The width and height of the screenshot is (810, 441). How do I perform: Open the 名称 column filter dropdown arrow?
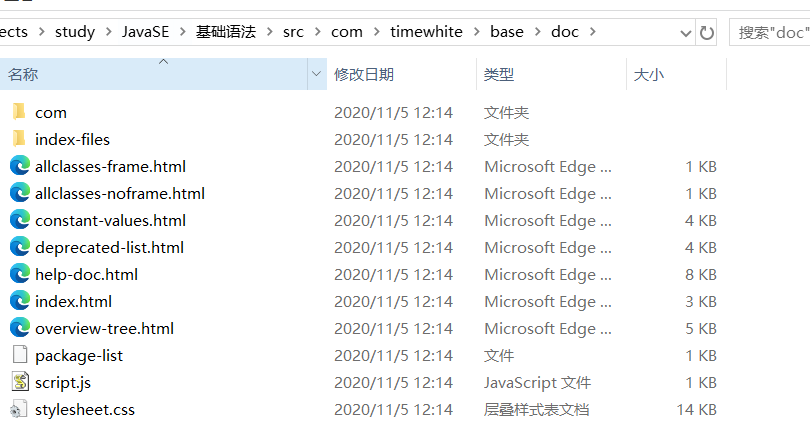click(317, 74)
